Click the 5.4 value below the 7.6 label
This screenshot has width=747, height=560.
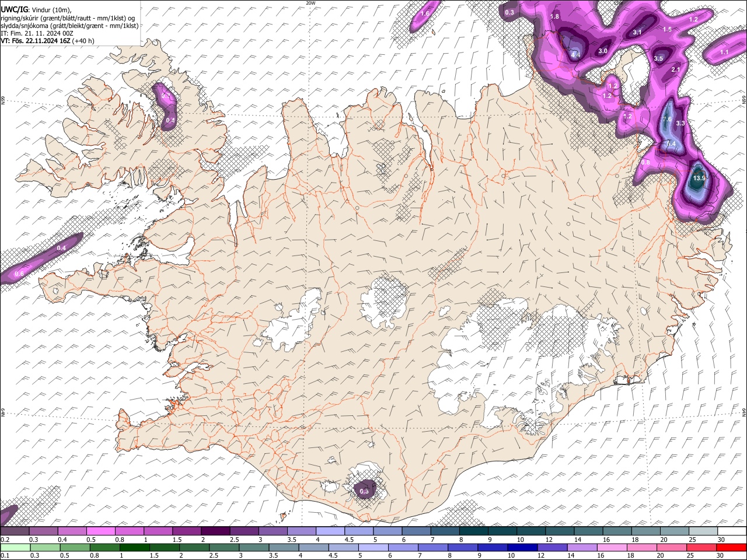pos(671,144)
